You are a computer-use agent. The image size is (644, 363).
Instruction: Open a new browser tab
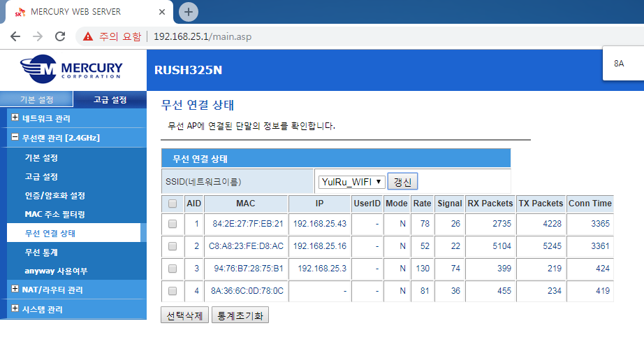(188, 12)
